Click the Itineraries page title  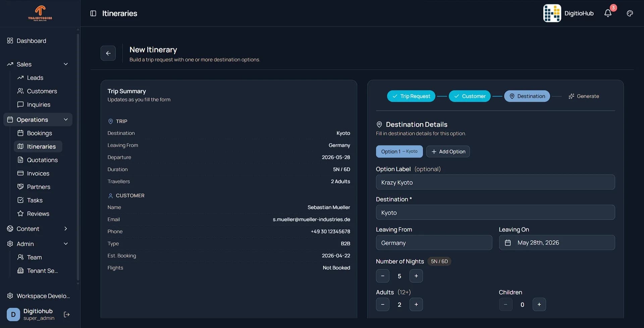[x=120, y=13]
